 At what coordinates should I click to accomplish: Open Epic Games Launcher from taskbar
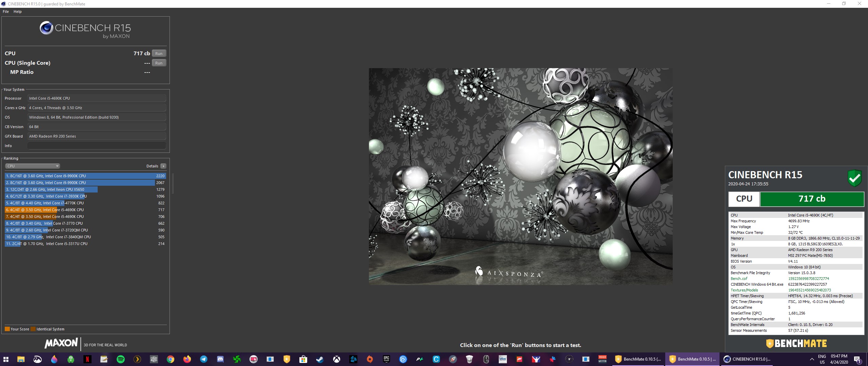point(387,359)
